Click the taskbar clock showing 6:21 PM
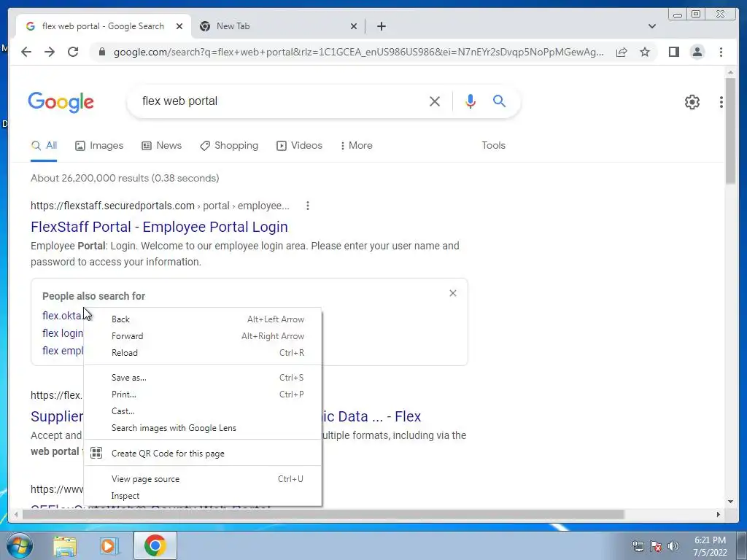Image resolution: width=747 pixels, height=560 pixels. [710, 546]
